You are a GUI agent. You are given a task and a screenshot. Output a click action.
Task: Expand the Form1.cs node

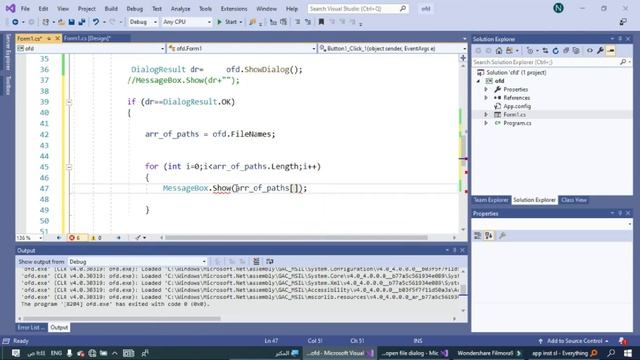(486, 115)
